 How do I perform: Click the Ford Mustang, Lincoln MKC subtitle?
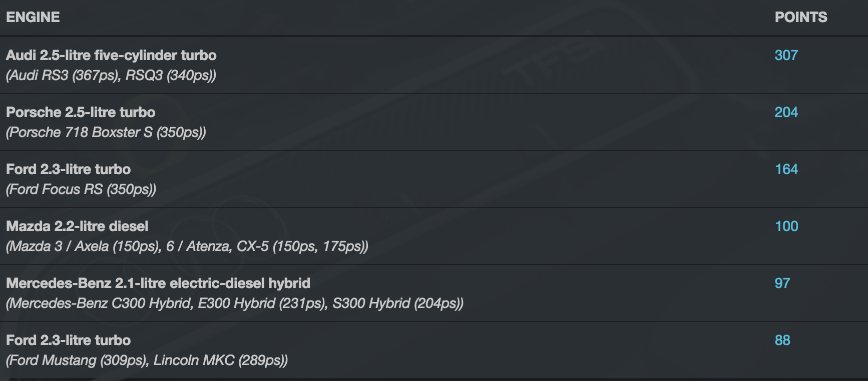pyautogui.click(x=147, y=360)
